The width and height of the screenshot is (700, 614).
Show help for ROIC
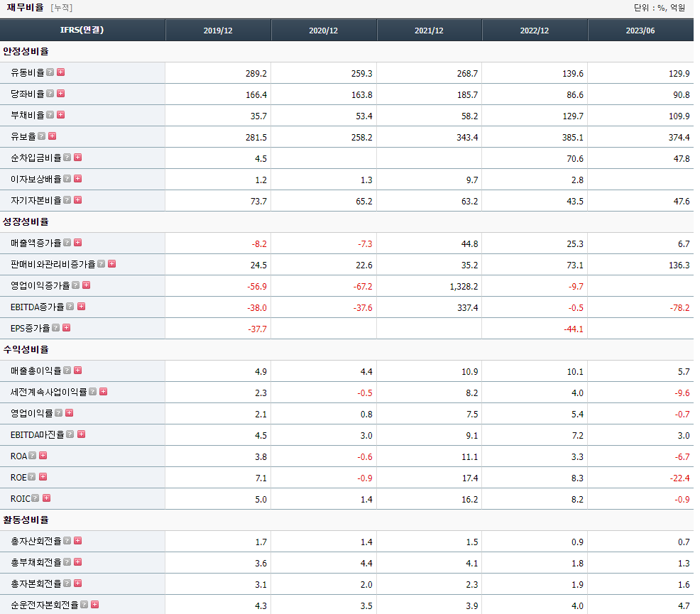click(35, 498)
